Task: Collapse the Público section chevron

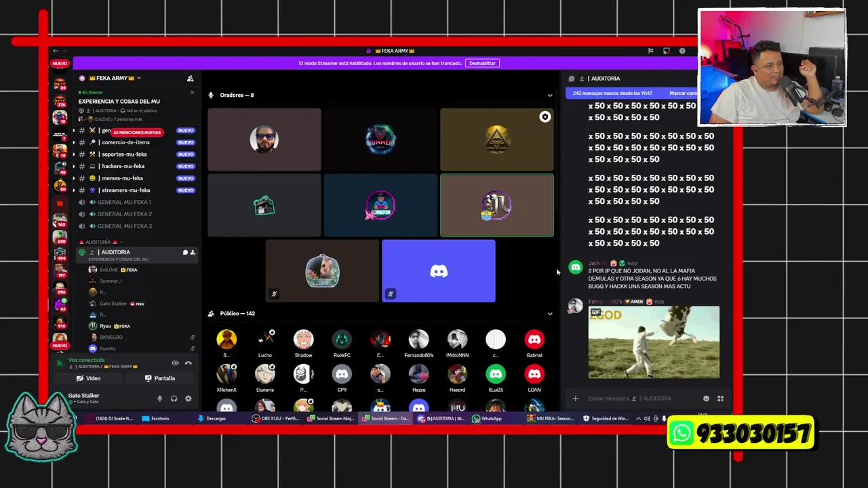Action: click(x=550, y=314)
